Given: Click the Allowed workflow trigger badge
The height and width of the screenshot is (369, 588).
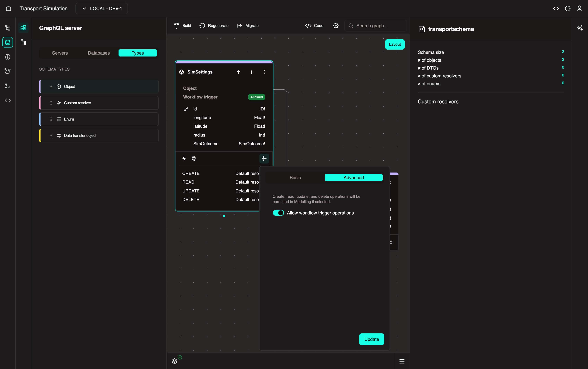Looking at the screenshot, I should [x=256, y=97].
